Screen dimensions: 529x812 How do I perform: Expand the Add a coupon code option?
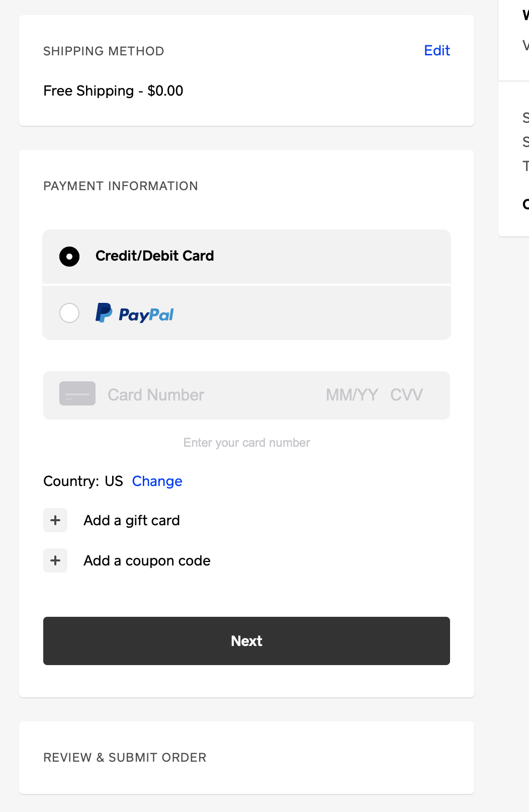point(147,560)
